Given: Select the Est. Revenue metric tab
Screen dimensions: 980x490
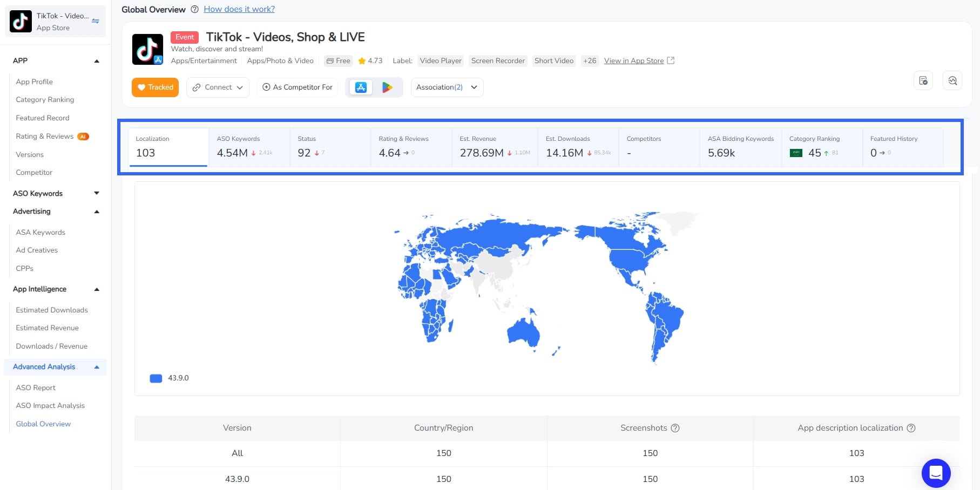Looking at the screenshot, I should coord(494,147).
